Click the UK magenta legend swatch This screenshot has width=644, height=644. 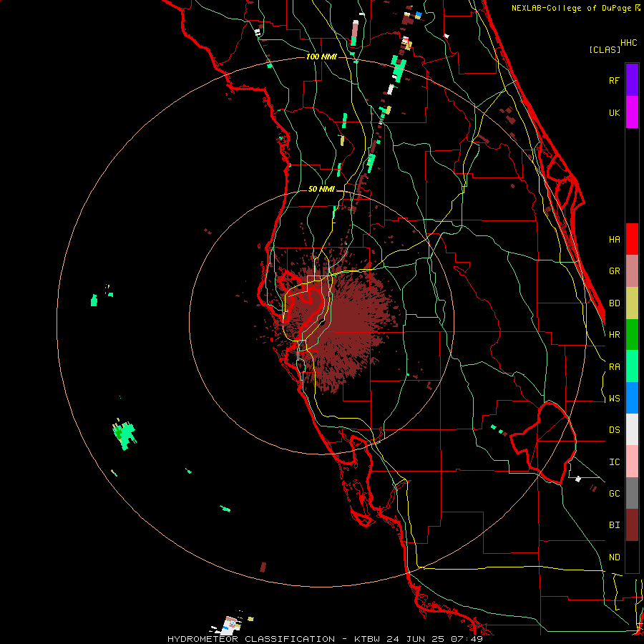[632, 112]
